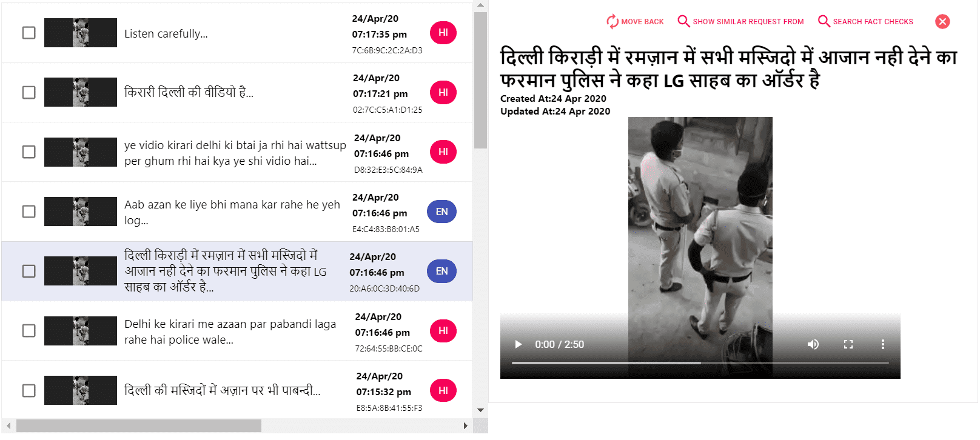Open 'दिल्ली की मस्जिदों में अज़ान पर भी पाबन्दी' request
The height and width of the screenshot is (440, 980).
coord(222,390)
